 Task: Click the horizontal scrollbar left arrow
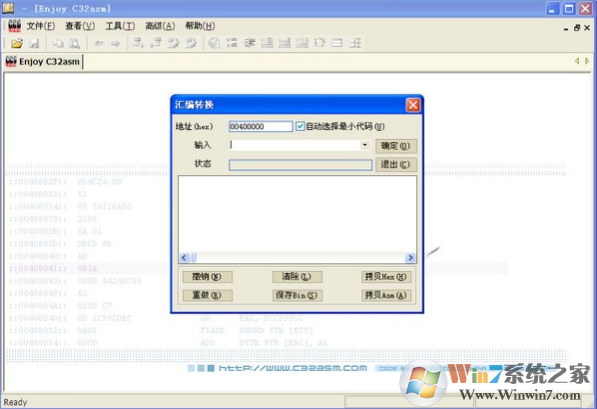click(x=184, y=258)
